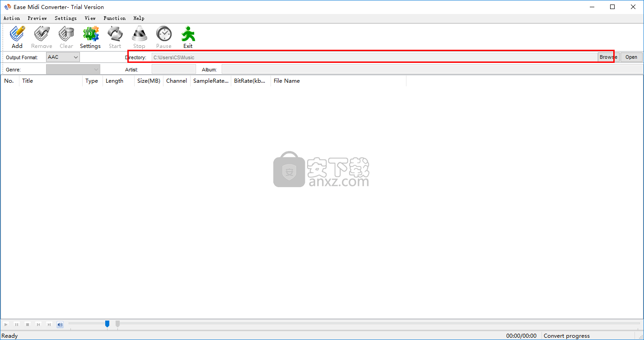Click the Size(MB) column header
The width and height of the screenshot is (644, 340).
coord(149,81)
